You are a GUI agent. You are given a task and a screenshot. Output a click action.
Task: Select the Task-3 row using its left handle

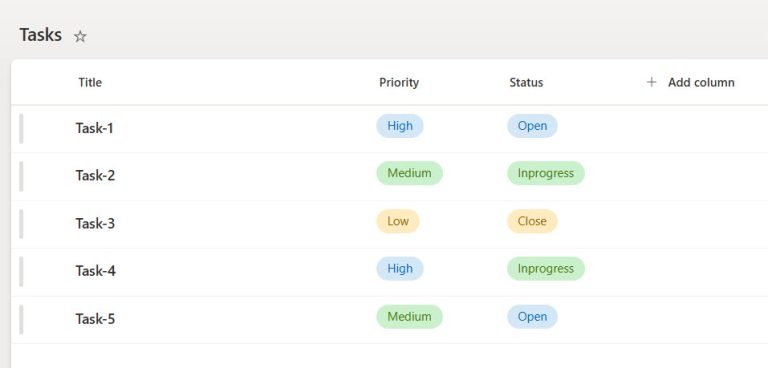(x=21, y=224)
